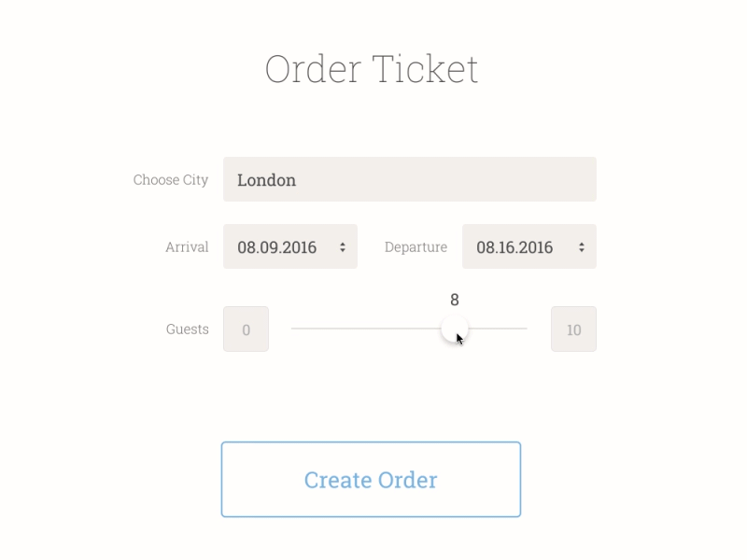The image size is (747, 560).
Task: Click the guest count value 8
Action: pyautogui.click(x=454, y=301)
